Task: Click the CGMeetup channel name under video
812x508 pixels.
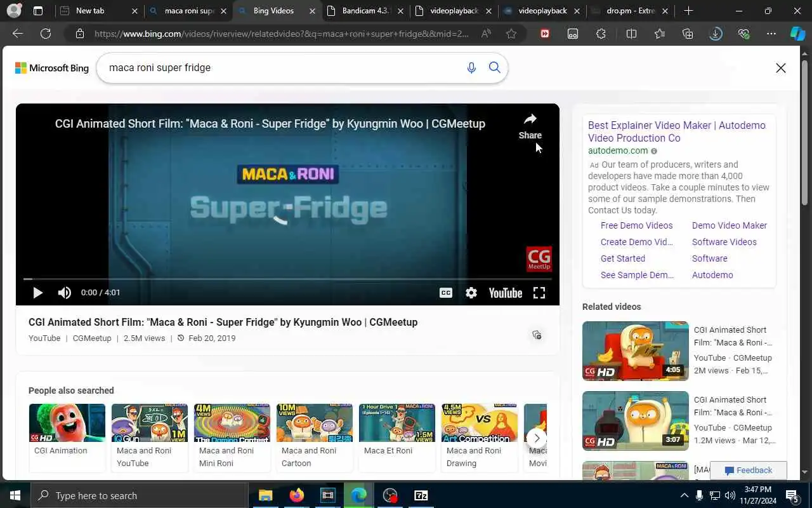Action: 92,338
